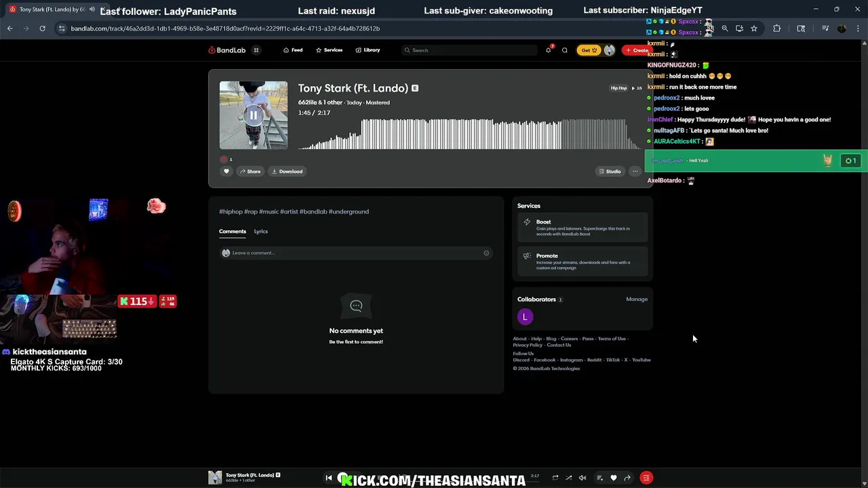
Task: Mute the player volume
Action: [x=582, y=478]
